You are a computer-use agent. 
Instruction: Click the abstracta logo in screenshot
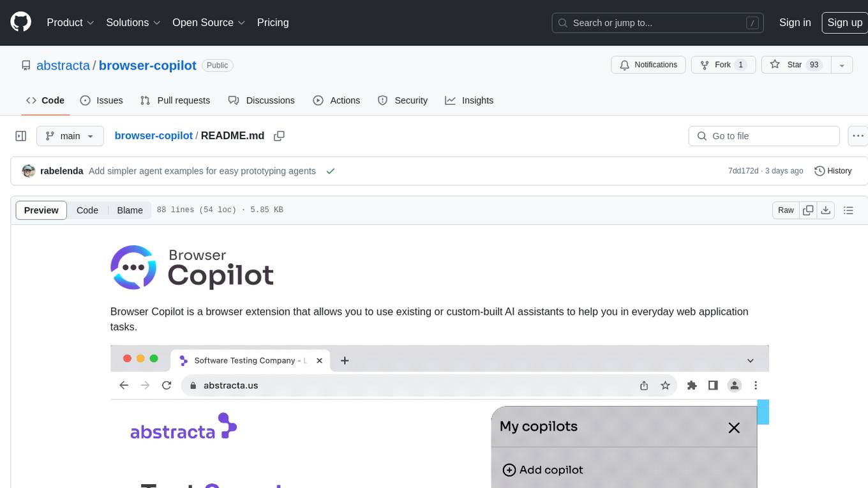point(184,427)
